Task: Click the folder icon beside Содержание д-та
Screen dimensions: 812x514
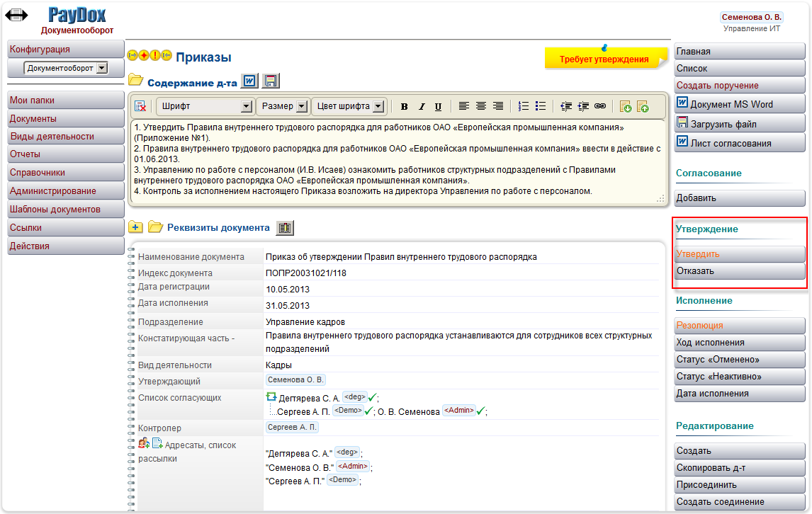Action: point(137,81)
